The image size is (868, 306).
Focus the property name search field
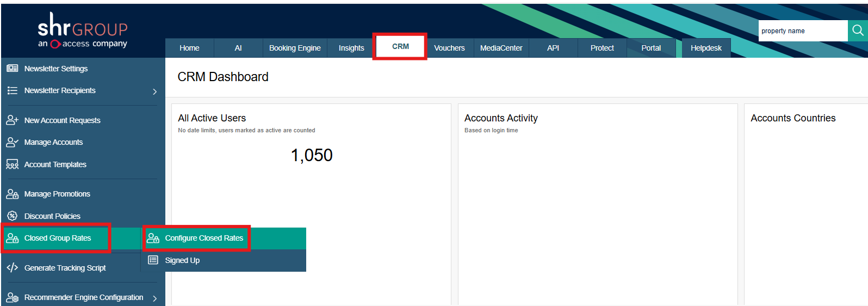802,31
